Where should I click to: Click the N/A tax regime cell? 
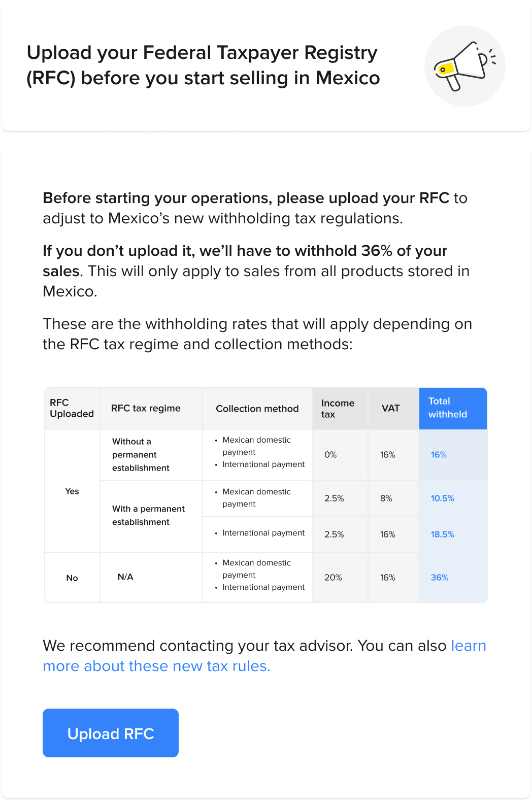pyautogui.click(x=125, y=577)
